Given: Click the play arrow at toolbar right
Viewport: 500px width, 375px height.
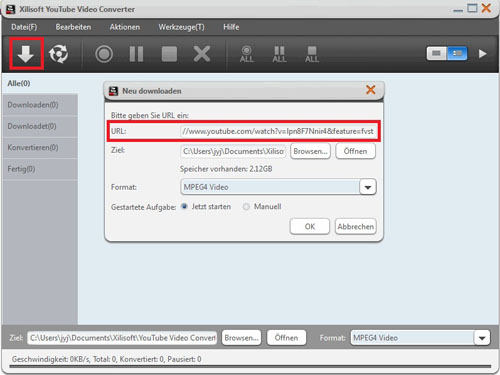Looking at the screenshot, I should [482, 54].
